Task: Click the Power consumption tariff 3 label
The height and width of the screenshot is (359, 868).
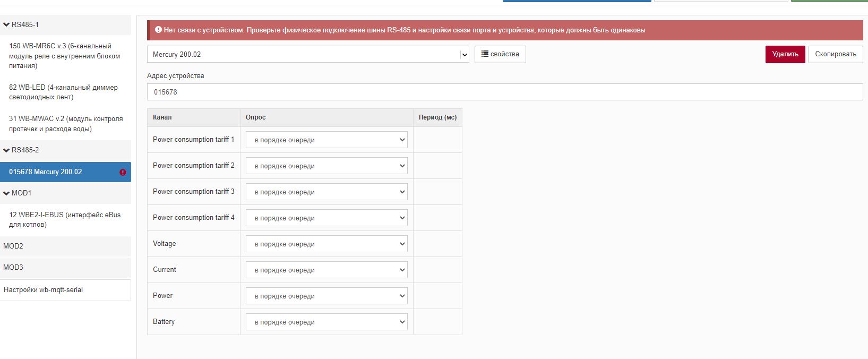Action: (193, 192)
